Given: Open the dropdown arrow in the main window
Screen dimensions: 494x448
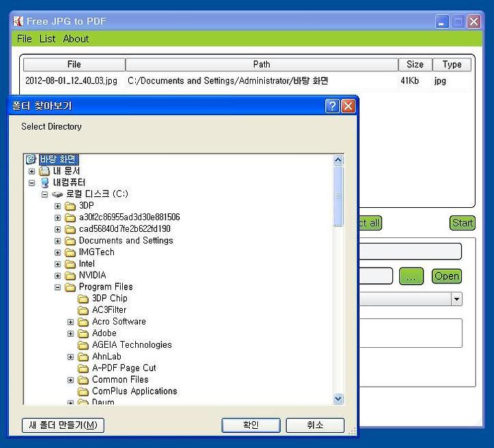Looking at the screenshot, I should point(456,299).
